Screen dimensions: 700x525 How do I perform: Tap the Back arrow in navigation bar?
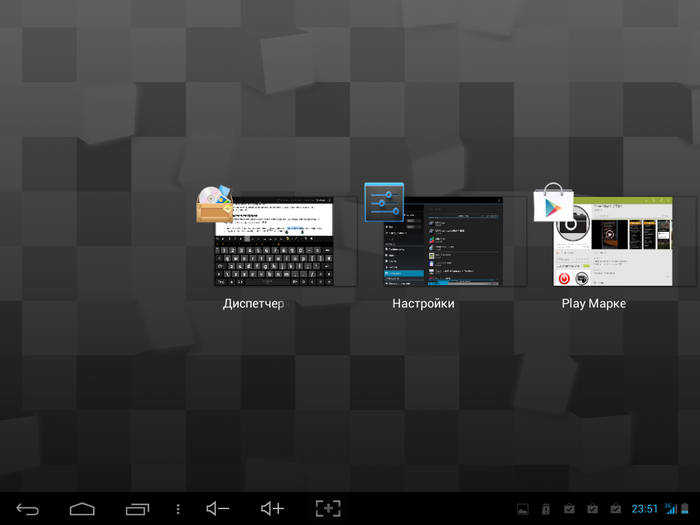click(28, 509)
